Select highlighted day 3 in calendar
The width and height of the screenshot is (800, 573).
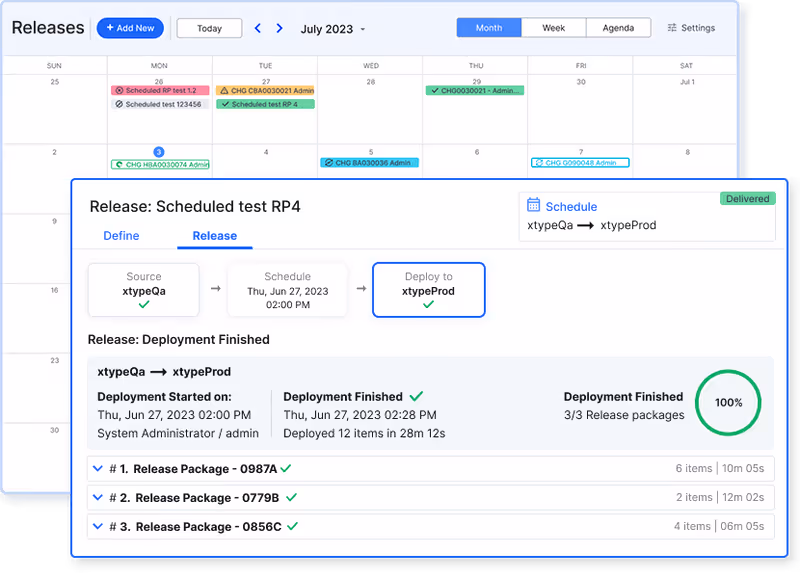(159, 152)
